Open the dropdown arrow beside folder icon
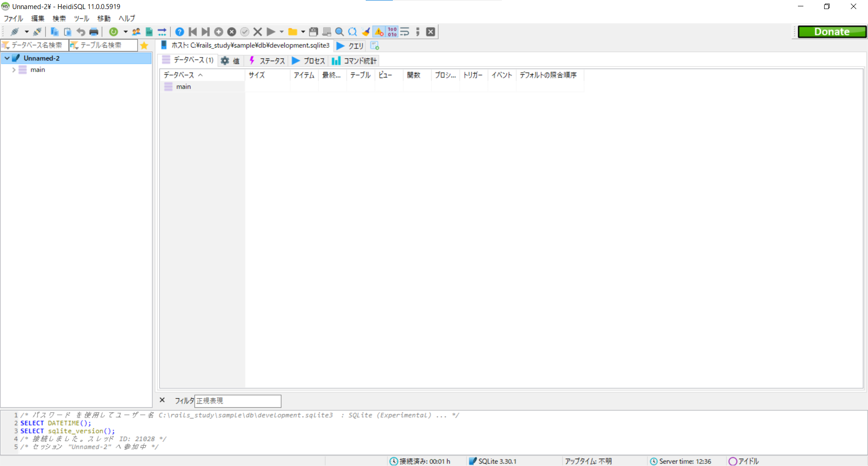 pyautogui.click(x=303, y=32)
